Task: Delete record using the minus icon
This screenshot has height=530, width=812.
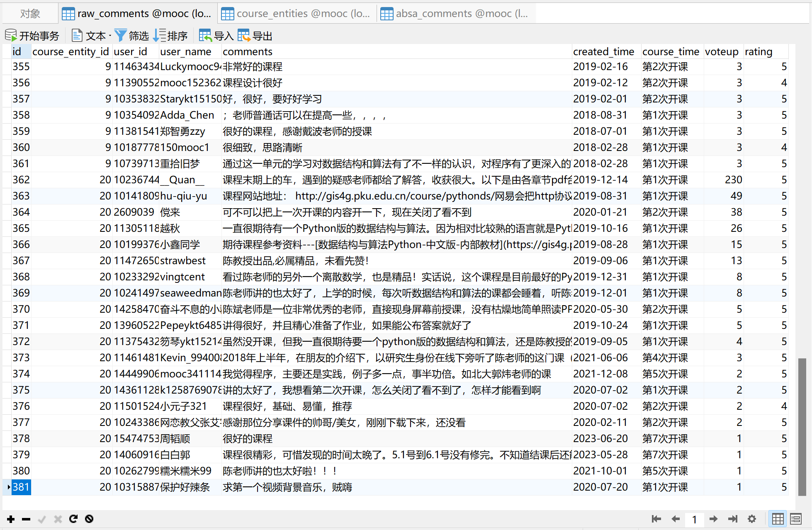Action: [26, 519]
